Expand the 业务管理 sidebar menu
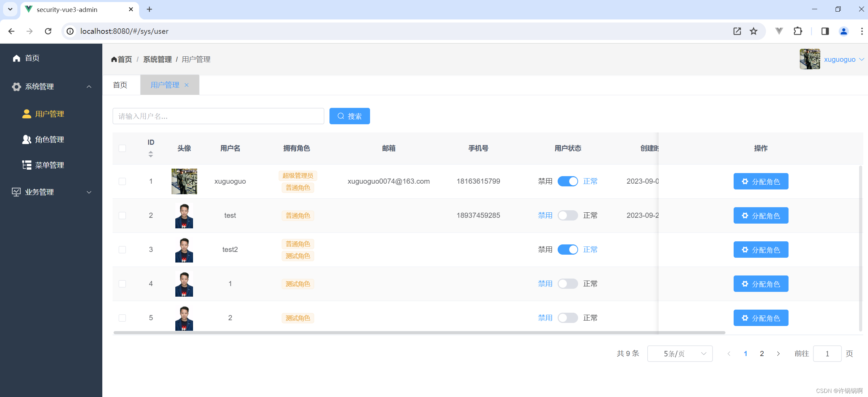This screenshot has height=397, width=868. [51, 192]
